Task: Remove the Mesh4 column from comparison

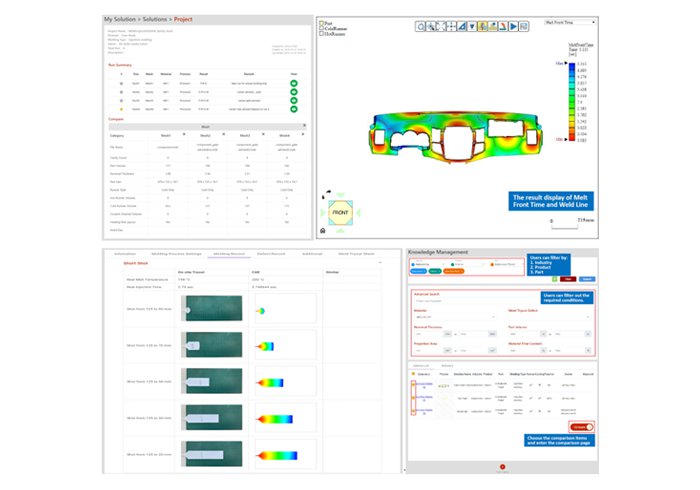Action: coord(303,134)
